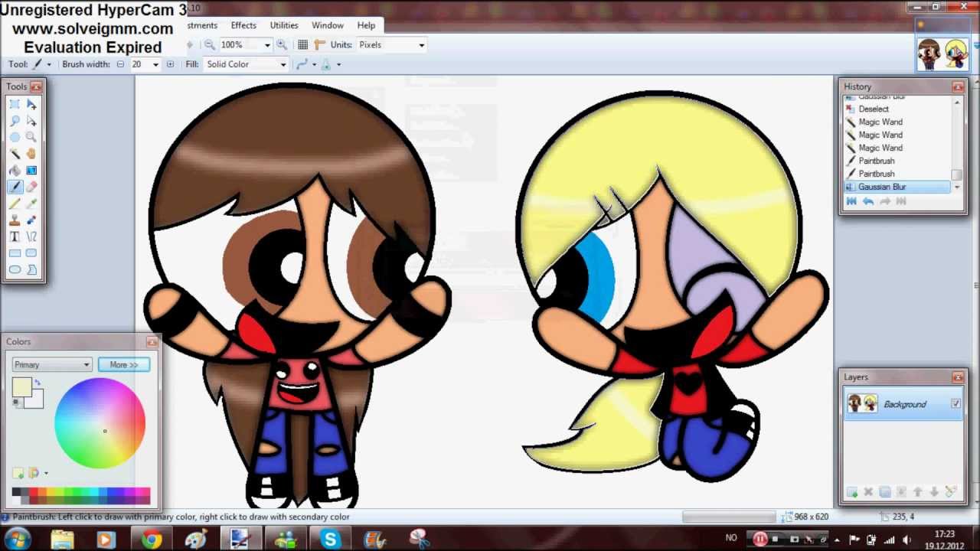Toggle the pixel grid icon

coord(302,45)
